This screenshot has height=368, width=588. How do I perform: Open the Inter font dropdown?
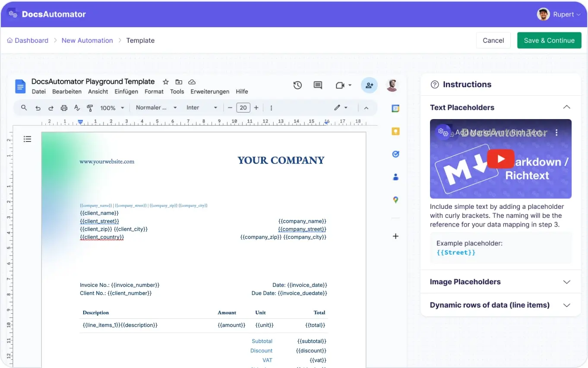tap(202, 108)
